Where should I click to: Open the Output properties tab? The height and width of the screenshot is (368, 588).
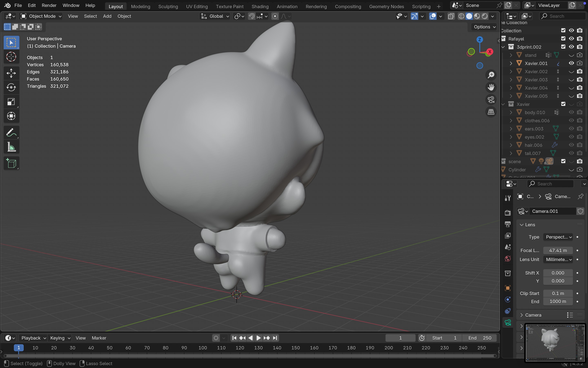pyautogui.click(x=508, y=224)
